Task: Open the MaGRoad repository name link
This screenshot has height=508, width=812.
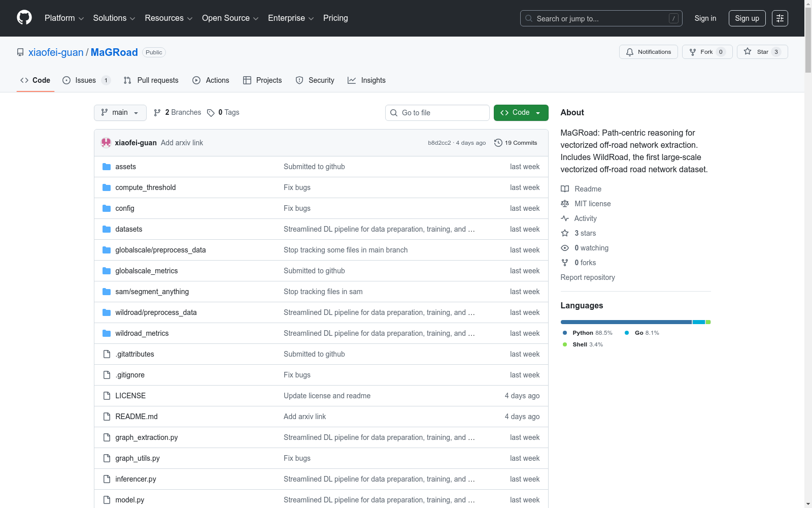Action: tap(114, 52)
